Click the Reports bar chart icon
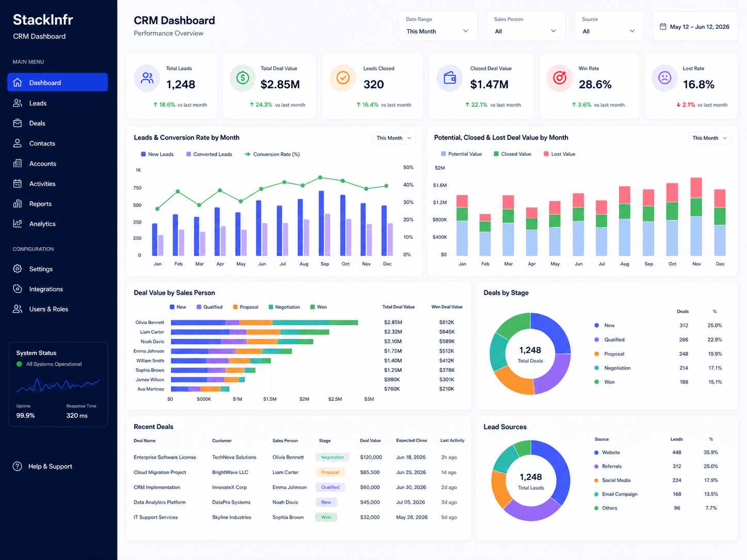 tap(18, 204)
